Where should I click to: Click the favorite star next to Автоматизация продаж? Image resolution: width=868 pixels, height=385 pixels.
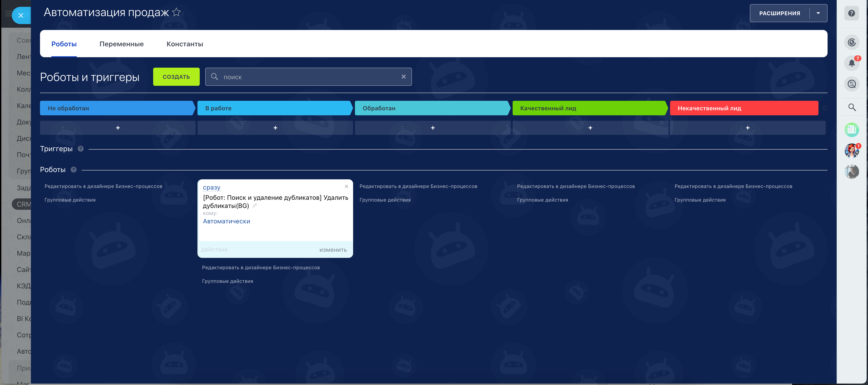pyautogui.click(x=176, y=12)
